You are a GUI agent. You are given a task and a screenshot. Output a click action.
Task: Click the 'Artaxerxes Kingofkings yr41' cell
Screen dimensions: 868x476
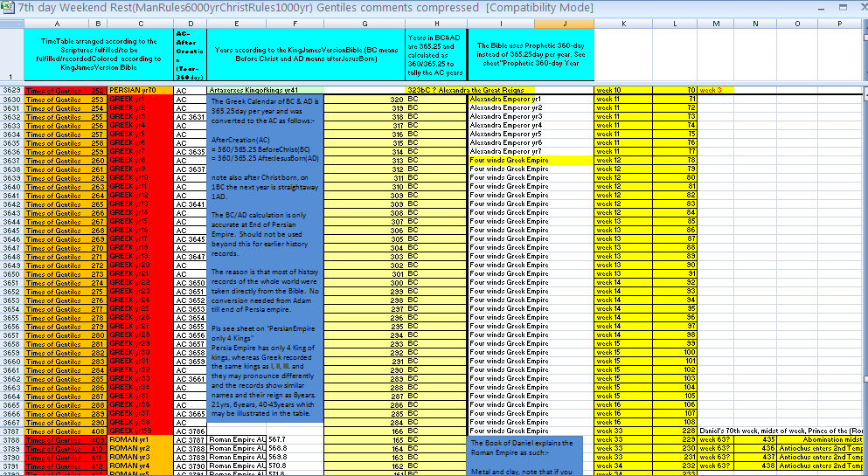click(265, 90)
